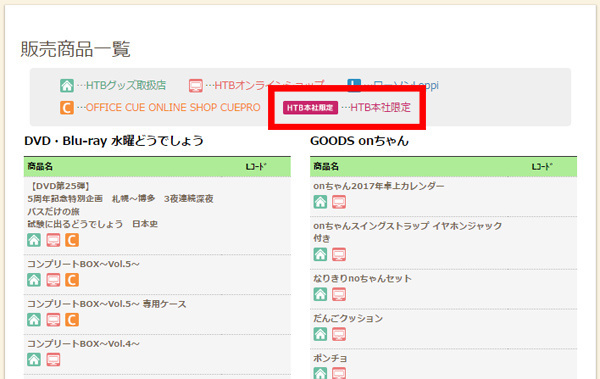Image resolution: width=600 pixels, height=379 pixels.
Task: Click the ローソンLoppi legend text
Action: 406,85
